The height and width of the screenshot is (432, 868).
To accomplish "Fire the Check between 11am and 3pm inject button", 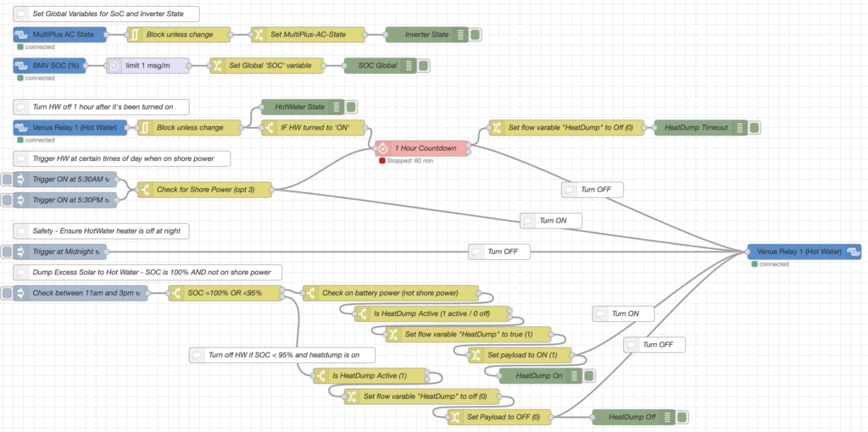I will [6, 292].
